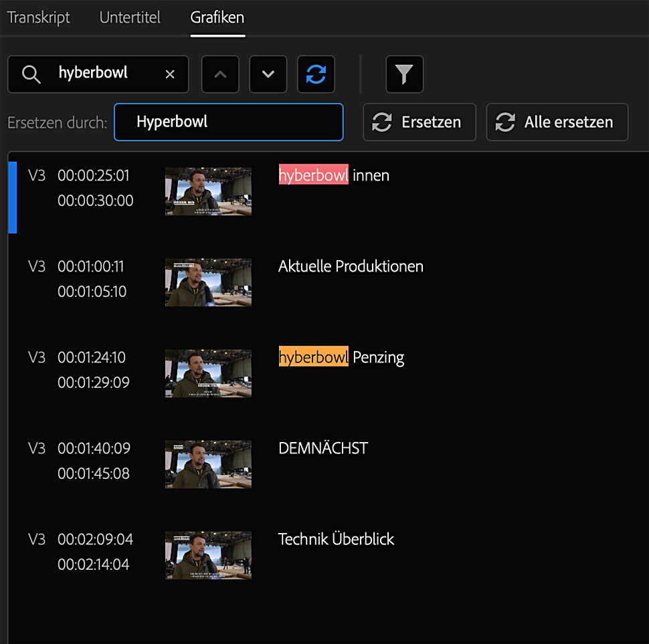This screenshot has height=644, width=649.
Task: Toggle the blue replace mode icon
Action: click(316, 74)
